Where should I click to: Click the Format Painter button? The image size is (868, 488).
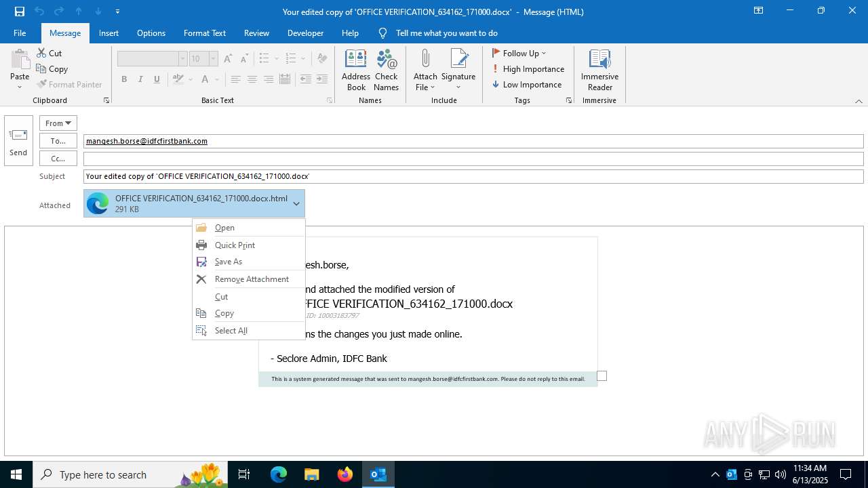point(69,84)
